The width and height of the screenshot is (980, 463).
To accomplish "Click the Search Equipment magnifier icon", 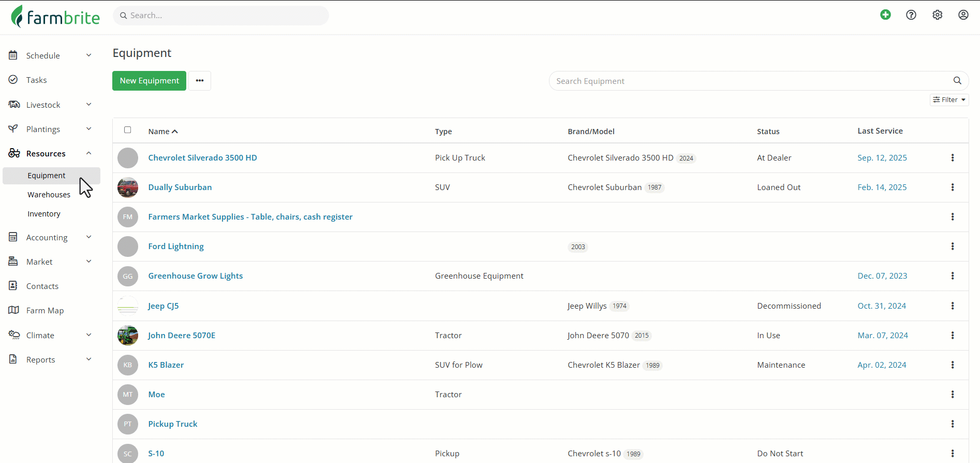I will click(957, 81).
